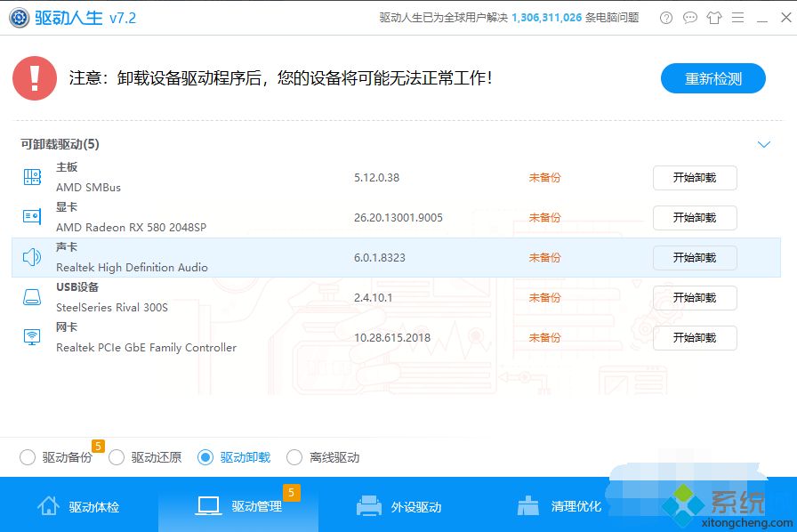Image resolution: width=797 pixels, height=532 pixels.
Task: Click 开始卸载 for AMD SMBus
Action: pos(695,178)
